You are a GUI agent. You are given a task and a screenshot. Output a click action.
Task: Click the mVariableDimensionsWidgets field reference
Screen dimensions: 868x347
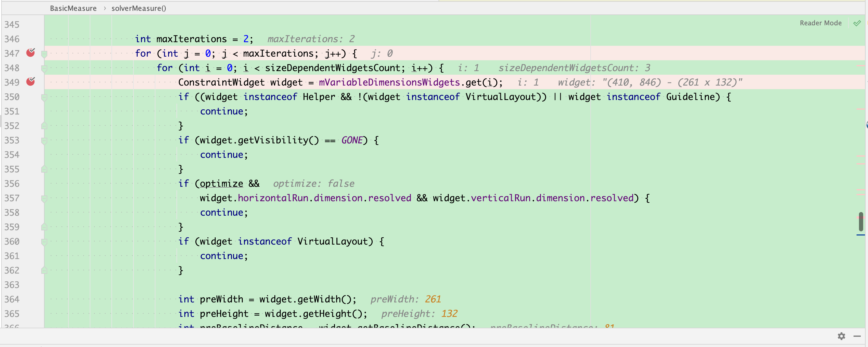[x=389, y=82]
